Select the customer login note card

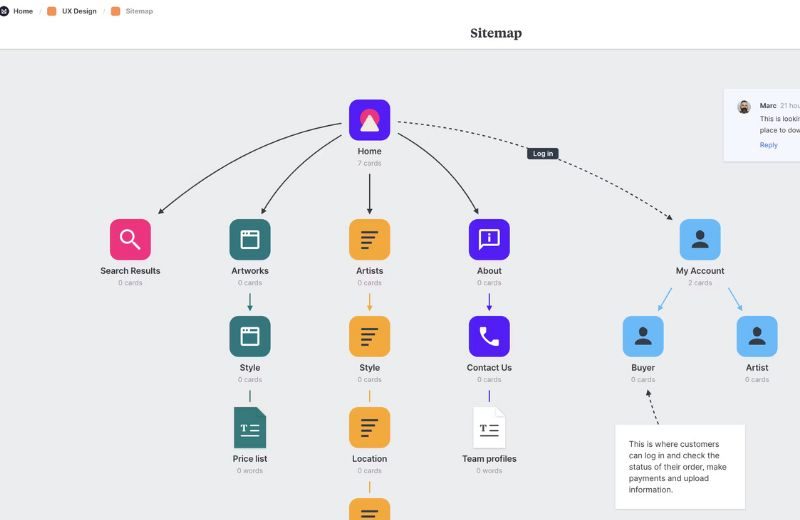coord(680,466)
